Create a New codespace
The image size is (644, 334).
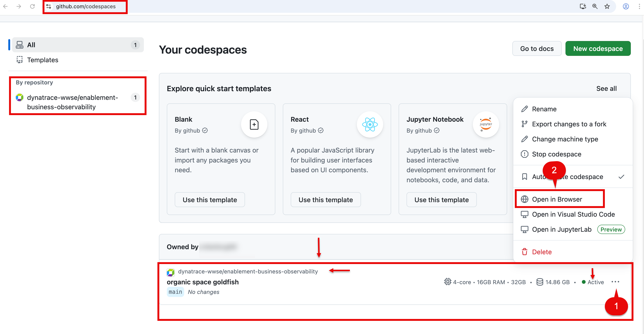click(598, 49)
